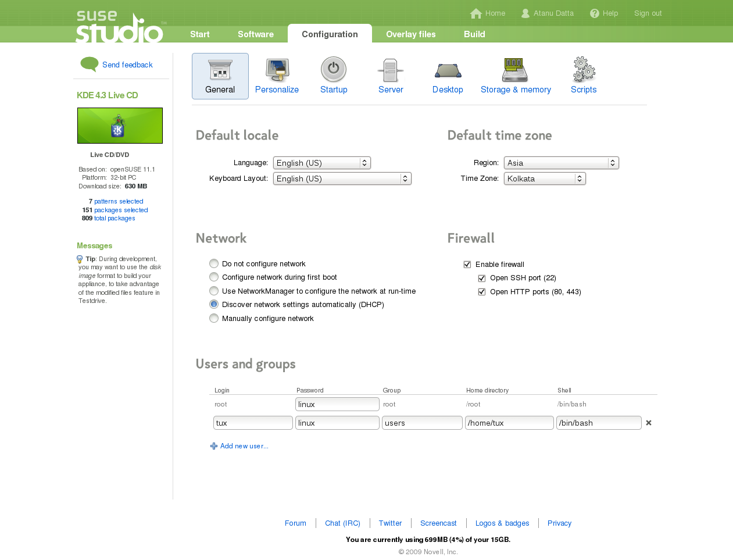The height and width of the screenshot is (560, 733).
Task: Click the user profile icon
Action: 525,13
